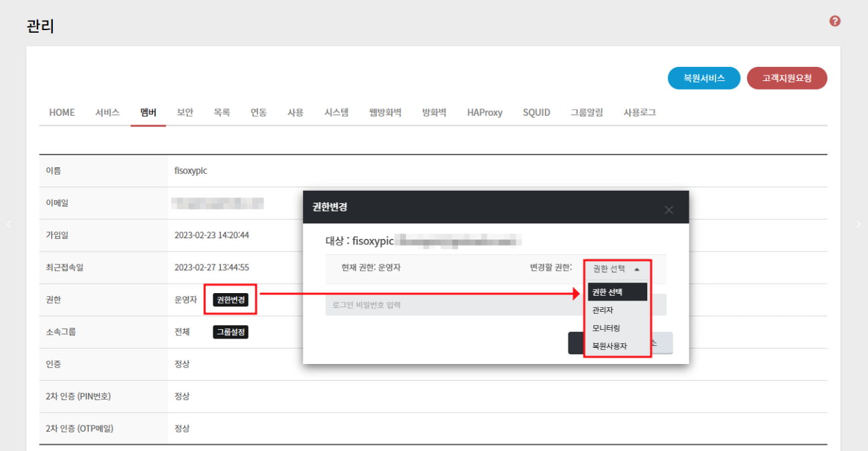This screenshot has width=868, height=451.
Task: Pick 복원사용자 in the dropdown list
Action: tap(610, 347)
